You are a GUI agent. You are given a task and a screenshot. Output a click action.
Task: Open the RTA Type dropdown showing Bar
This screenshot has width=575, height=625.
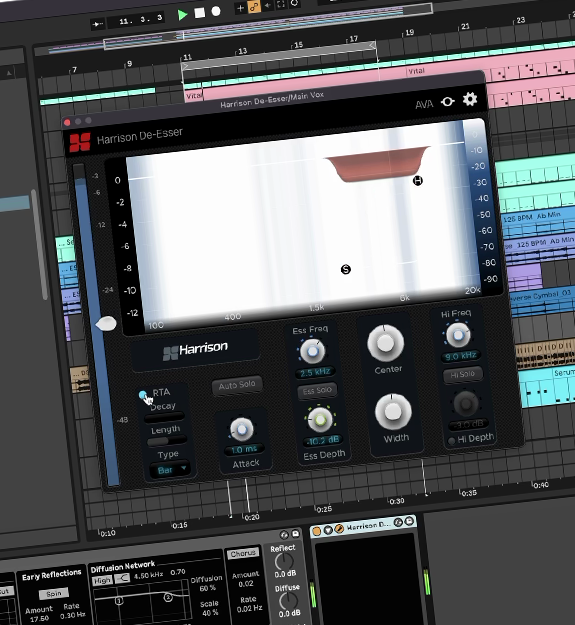(x=171, y=470)
